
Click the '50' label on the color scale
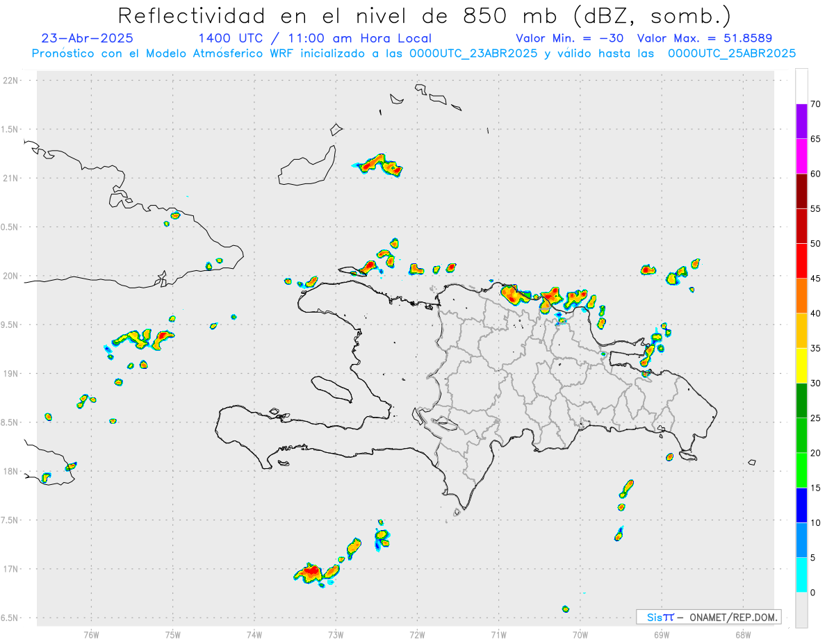pos(815,244)
